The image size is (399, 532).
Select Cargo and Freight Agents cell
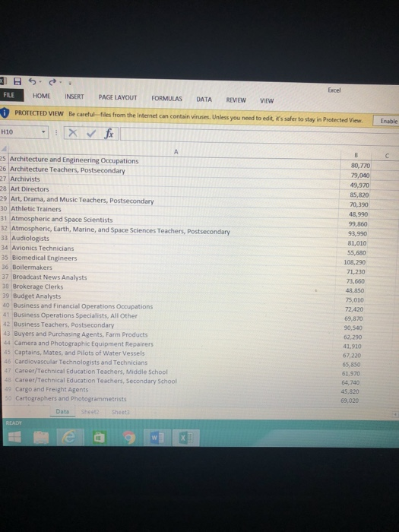coord(174,389)
